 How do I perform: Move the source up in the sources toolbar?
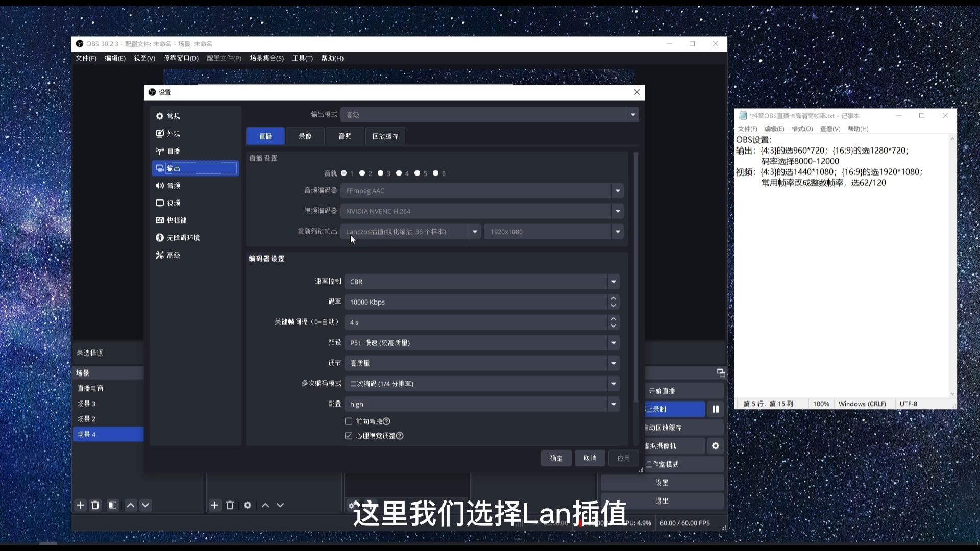265,505
